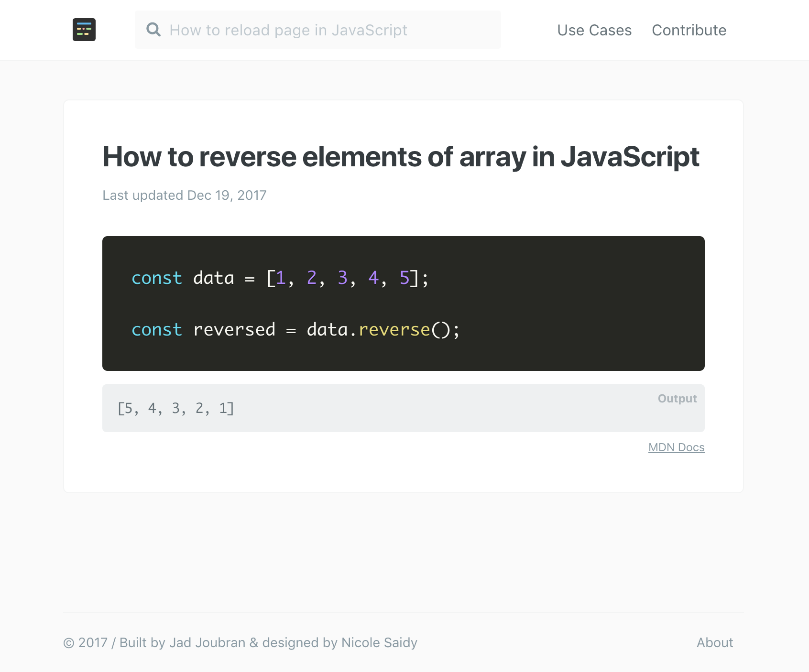Open the MDN Docs link
This screenshot has height=672, width=809.
point(676,447)
